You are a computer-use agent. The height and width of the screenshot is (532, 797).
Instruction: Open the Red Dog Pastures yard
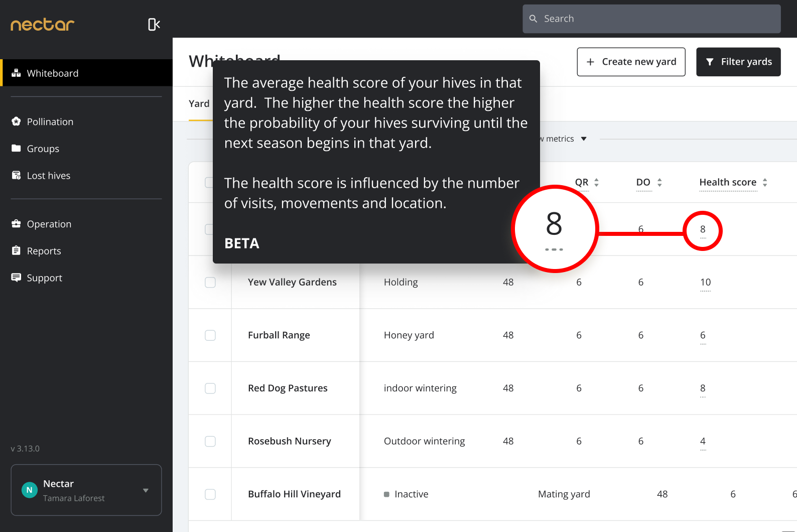click(288, 388)
